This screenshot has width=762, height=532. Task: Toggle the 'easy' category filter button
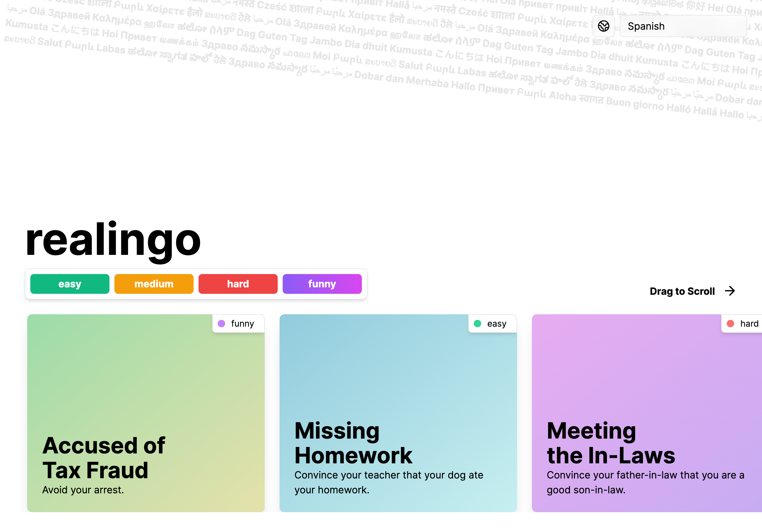(70, 284)
